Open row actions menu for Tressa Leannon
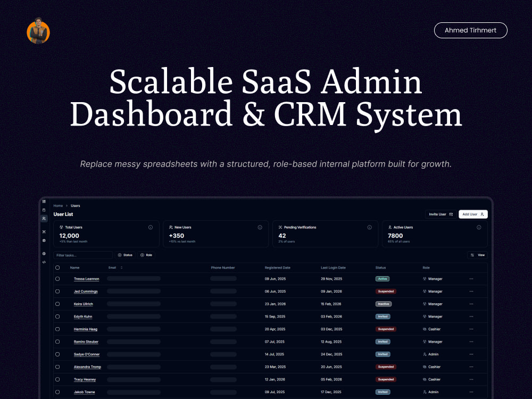The image size is (532, 399). point(471,279)
